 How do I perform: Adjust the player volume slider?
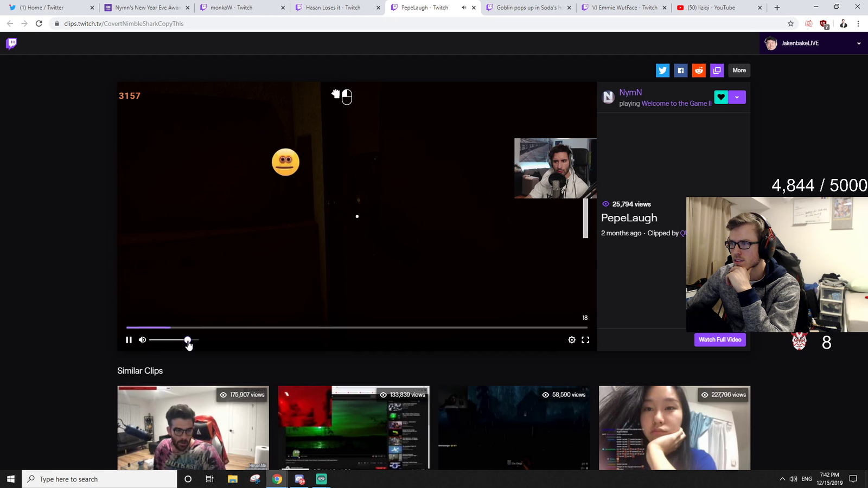174,340
